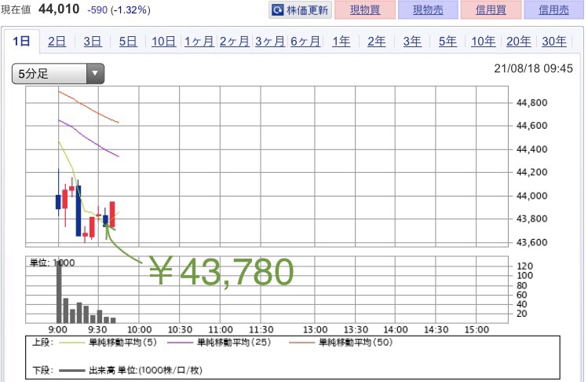
Task: Click the 44,800 price axis label
Action: point(531,102)
